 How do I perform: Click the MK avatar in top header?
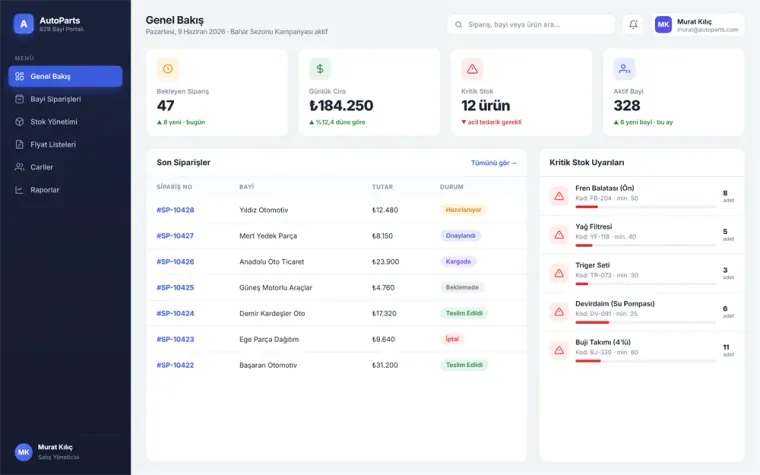coord(663,24)
